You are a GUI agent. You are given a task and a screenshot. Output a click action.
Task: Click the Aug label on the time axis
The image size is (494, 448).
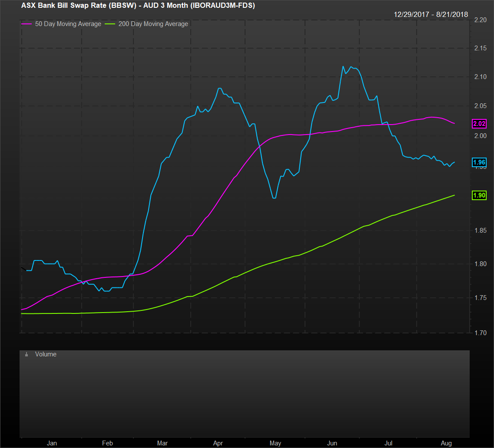click(x=446, y=443)
